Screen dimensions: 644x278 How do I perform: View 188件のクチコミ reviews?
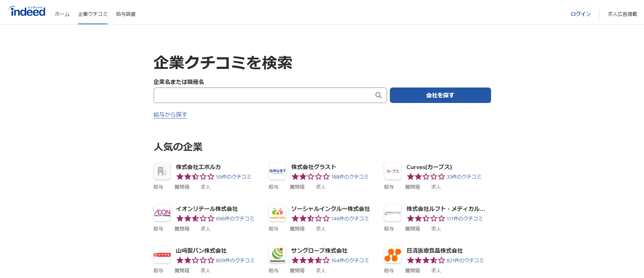[350, 177]
